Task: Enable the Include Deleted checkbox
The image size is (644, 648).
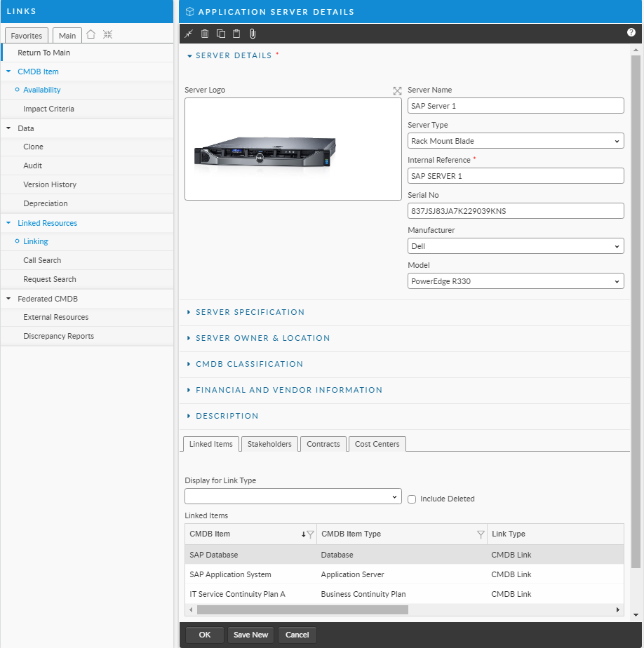Action: [x=412, y=499]
